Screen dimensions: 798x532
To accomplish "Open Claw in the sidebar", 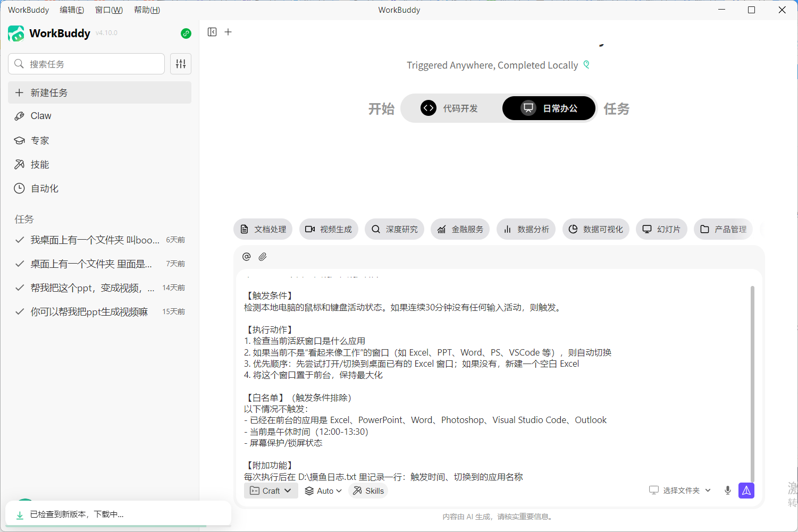I will click(99, 116).
